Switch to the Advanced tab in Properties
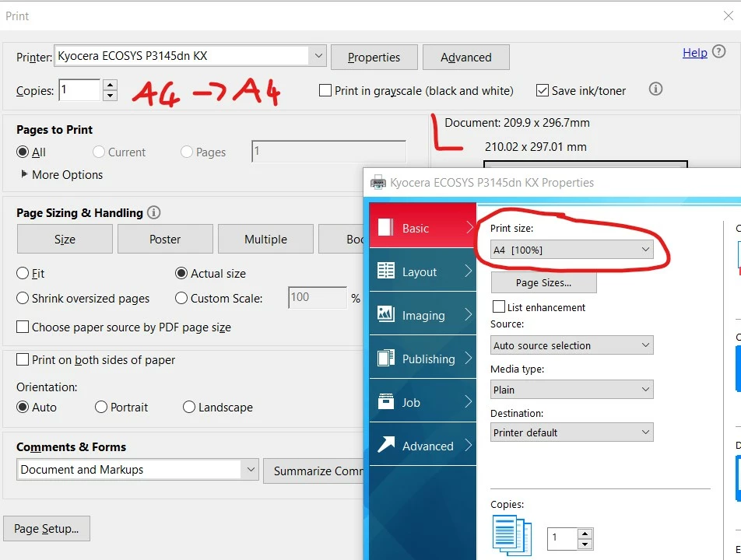Image resolution: width=741 pixels, height=560 pixels. [423, 444]
